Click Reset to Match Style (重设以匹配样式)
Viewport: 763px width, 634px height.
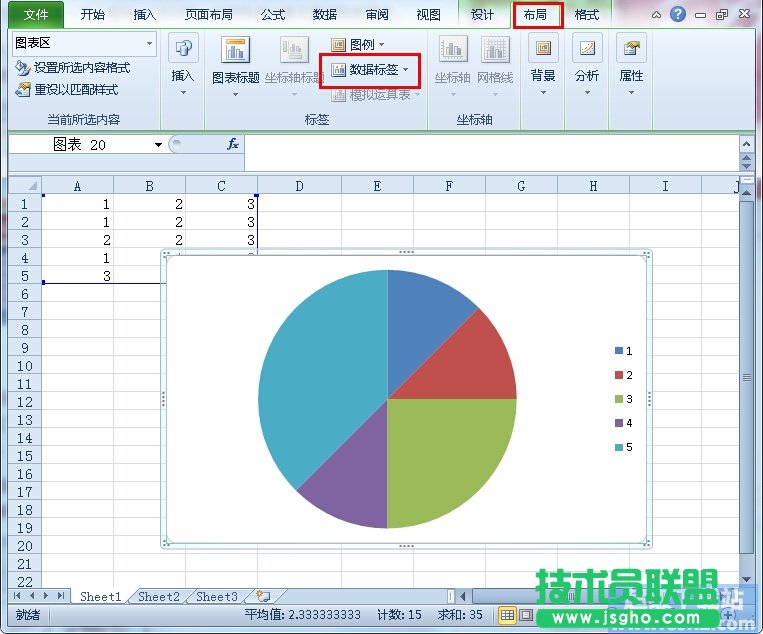(67, 89)
